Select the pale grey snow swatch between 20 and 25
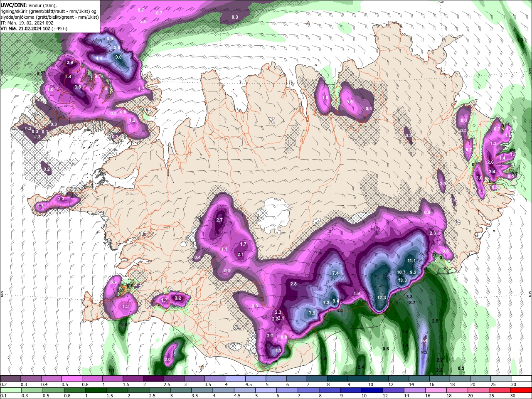Viewport: 532px width, 399px height. coord(480,379)
